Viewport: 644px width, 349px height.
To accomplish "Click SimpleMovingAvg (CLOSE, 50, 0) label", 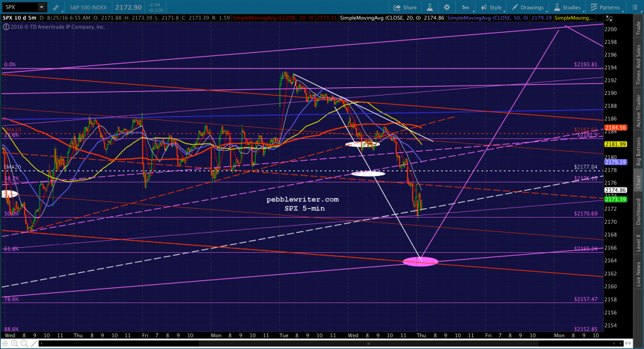I will click(487, 18).
